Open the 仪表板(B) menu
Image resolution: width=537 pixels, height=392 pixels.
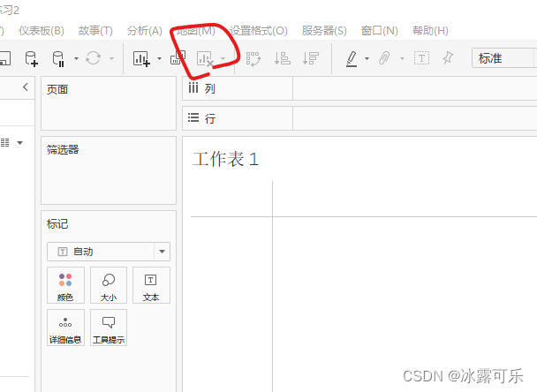[x=42, y=31]
